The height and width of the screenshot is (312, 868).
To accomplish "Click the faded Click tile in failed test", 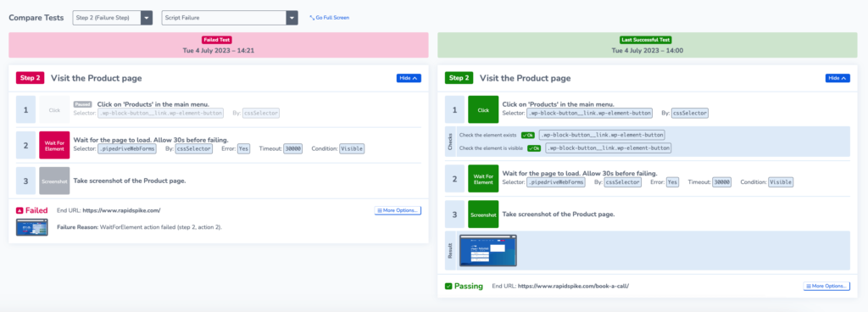I will [x=54, y=110].
